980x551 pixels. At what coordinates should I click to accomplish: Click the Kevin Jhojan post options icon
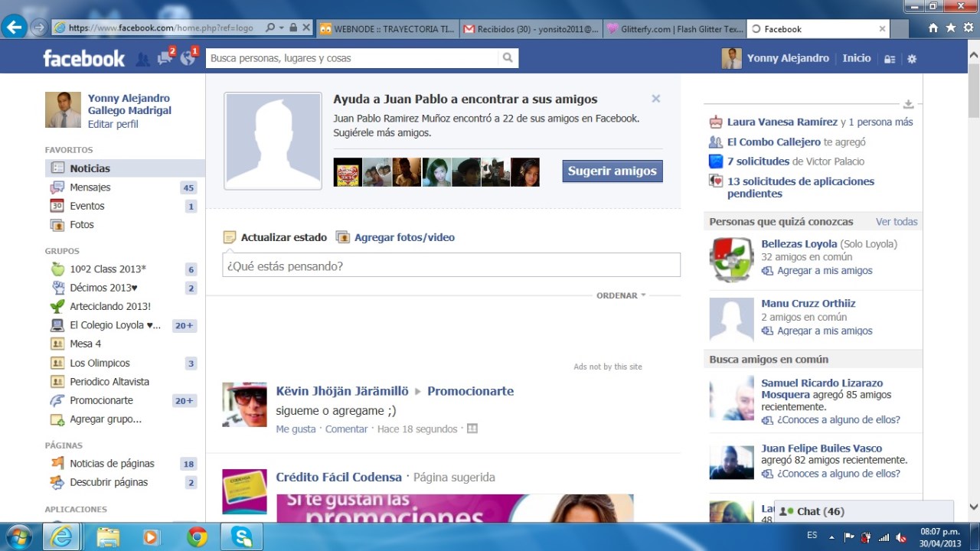pos(472,429)
